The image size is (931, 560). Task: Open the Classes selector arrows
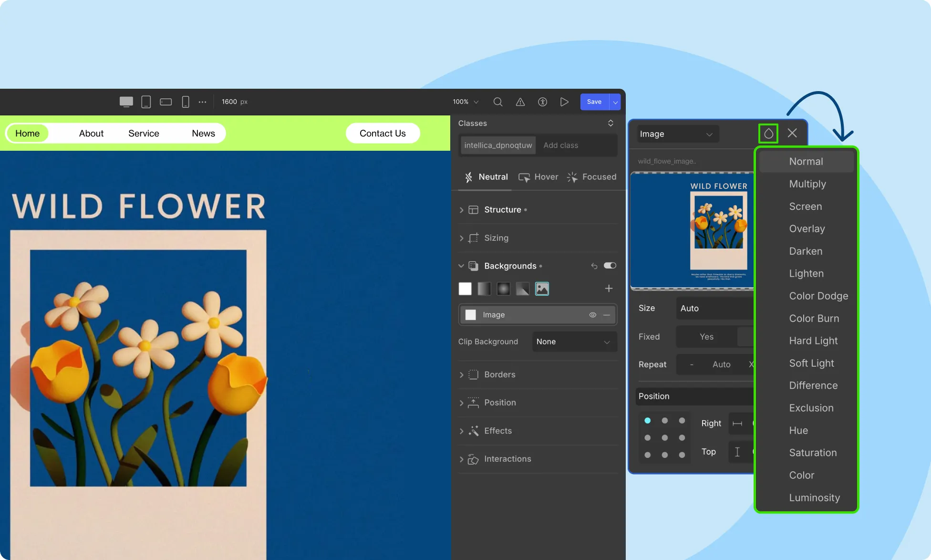[610, 123]
